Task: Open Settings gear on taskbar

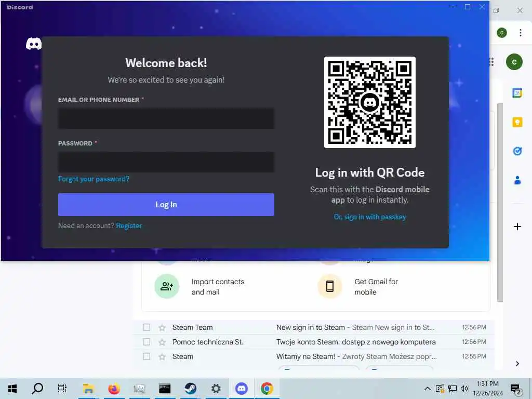Action: (x=216, y=389)
